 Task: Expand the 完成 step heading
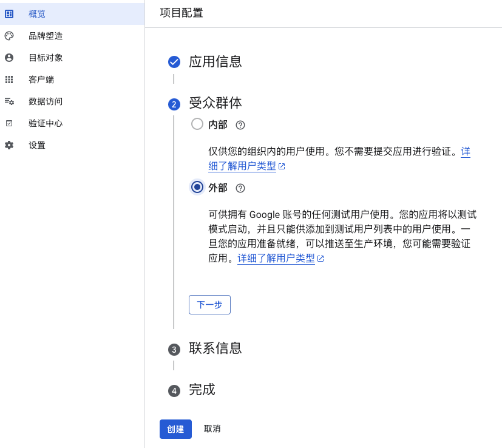202,390
